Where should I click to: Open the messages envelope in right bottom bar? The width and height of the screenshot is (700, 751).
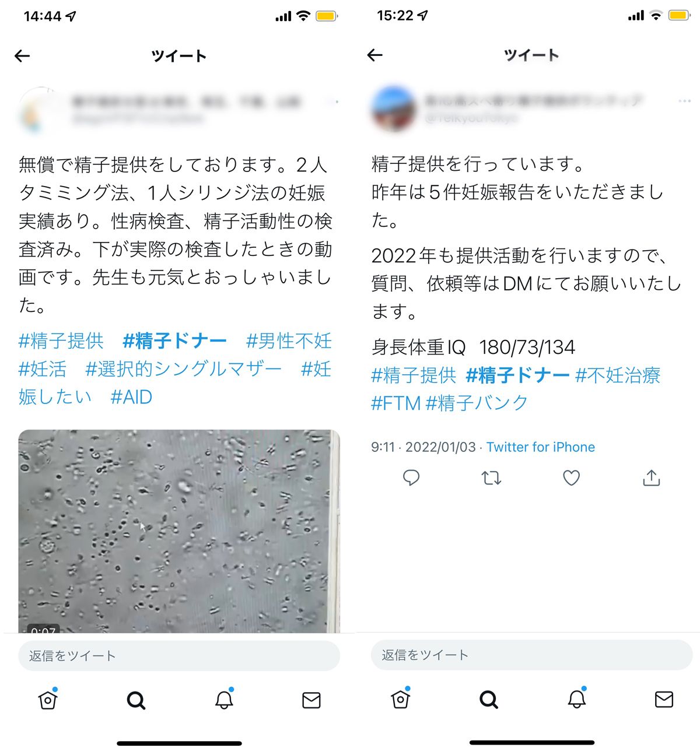click(664, 699)
